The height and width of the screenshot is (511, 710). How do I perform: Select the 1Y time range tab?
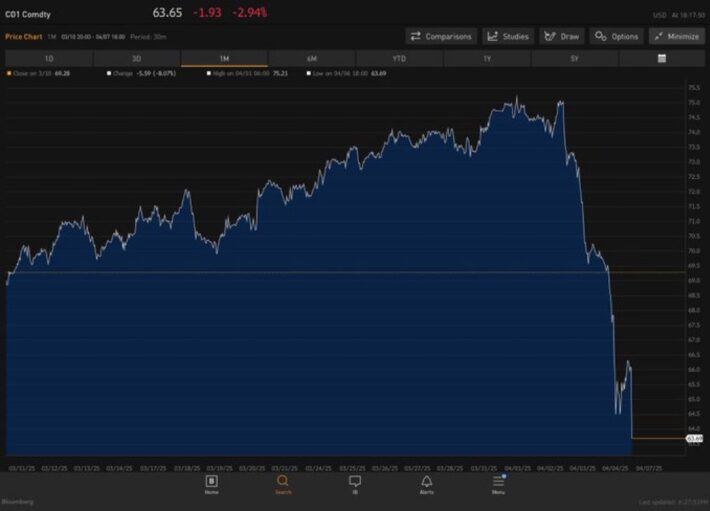point(487,59)
